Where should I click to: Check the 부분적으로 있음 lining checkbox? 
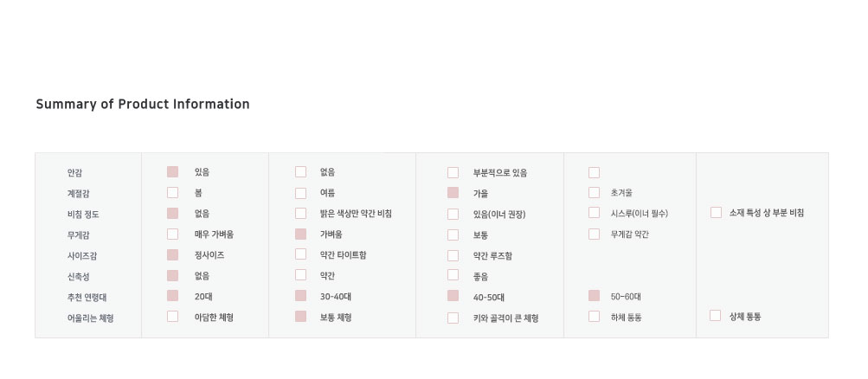click(x=453, y=172)
